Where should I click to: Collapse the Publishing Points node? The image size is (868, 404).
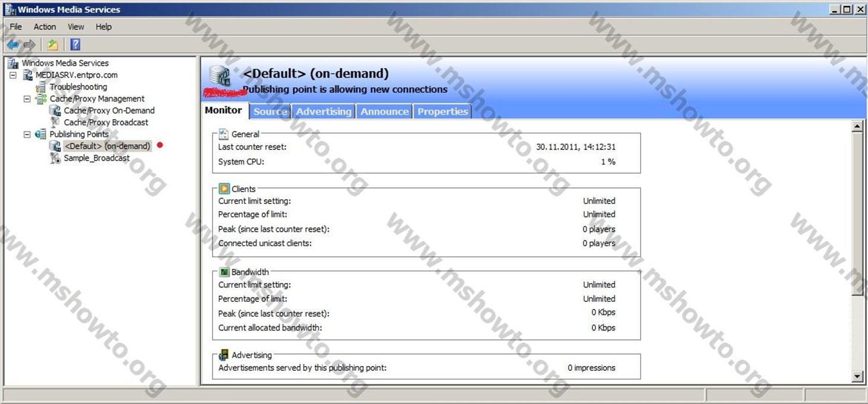click(27, 134)
